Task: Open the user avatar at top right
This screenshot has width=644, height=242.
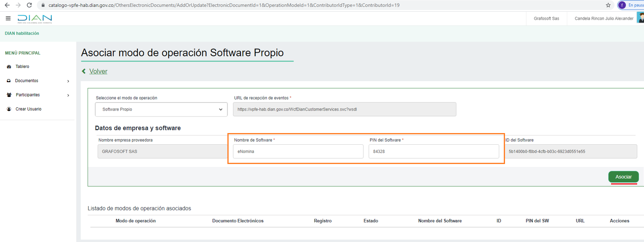Action: [640, 18]
